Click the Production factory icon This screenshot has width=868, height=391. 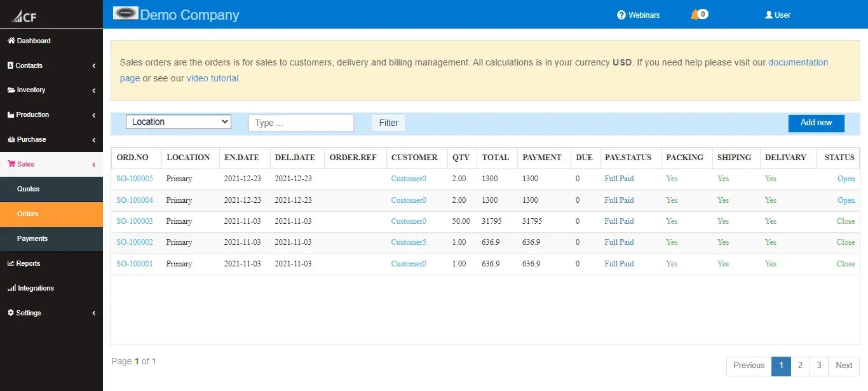click(x=11, y=115)
